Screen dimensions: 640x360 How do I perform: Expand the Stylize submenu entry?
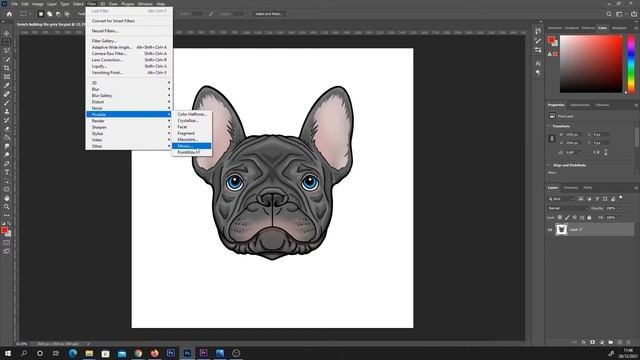click(129, 133)
